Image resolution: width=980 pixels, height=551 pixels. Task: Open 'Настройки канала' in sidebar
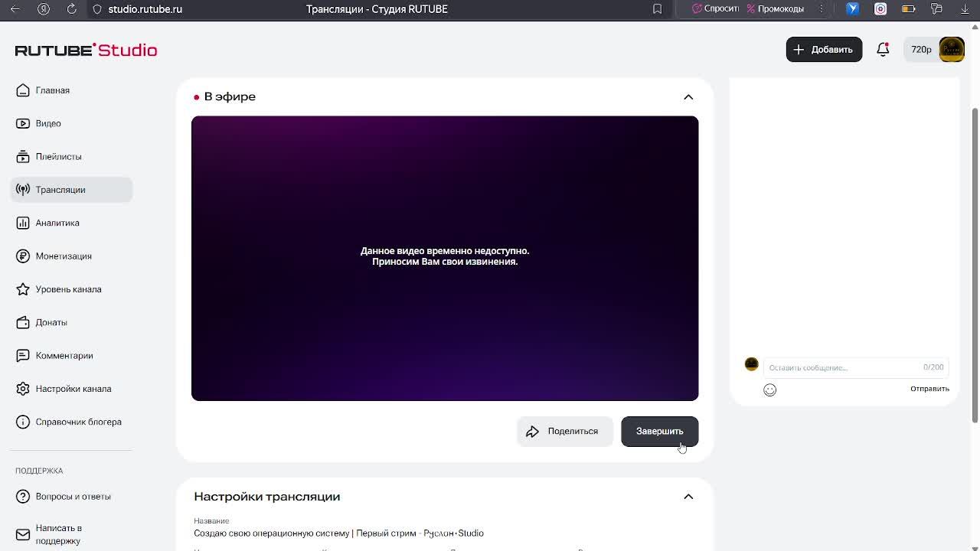71,389
